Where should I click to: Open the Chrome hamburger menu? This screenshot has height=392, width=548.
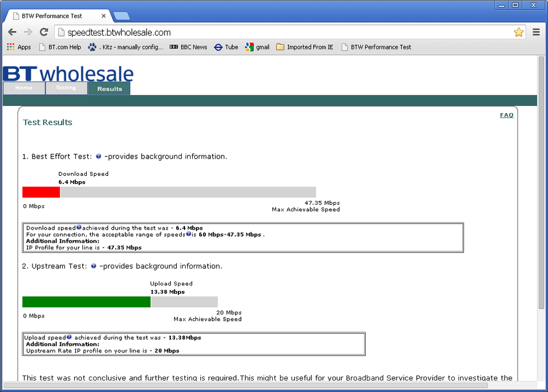[x=536, y=32]
